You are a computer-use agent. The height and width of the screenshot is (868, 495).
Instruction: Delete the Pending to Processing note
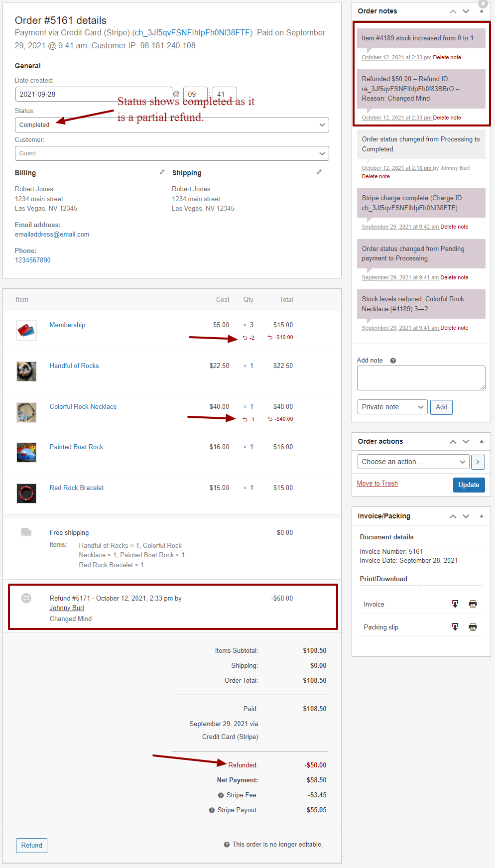coord(454,278)
